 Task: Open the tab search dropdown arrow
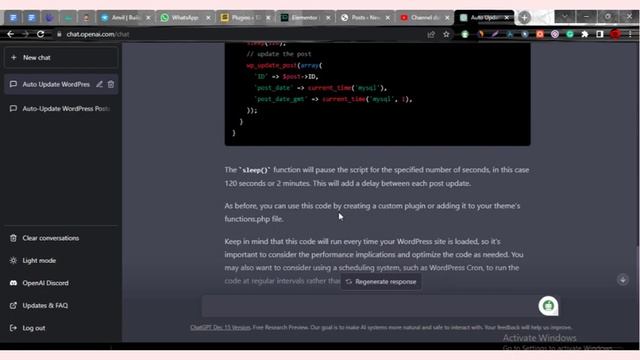(564, 17)
